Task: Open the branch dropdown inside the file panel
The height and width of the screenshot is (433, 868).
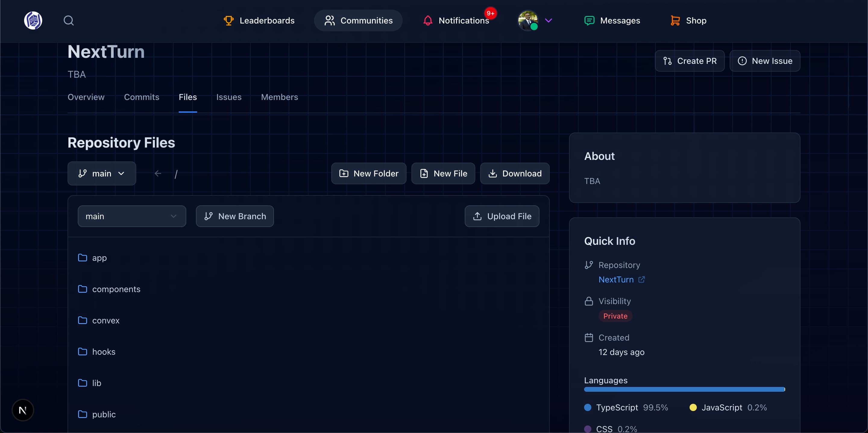Action: [x=131, y=216]
